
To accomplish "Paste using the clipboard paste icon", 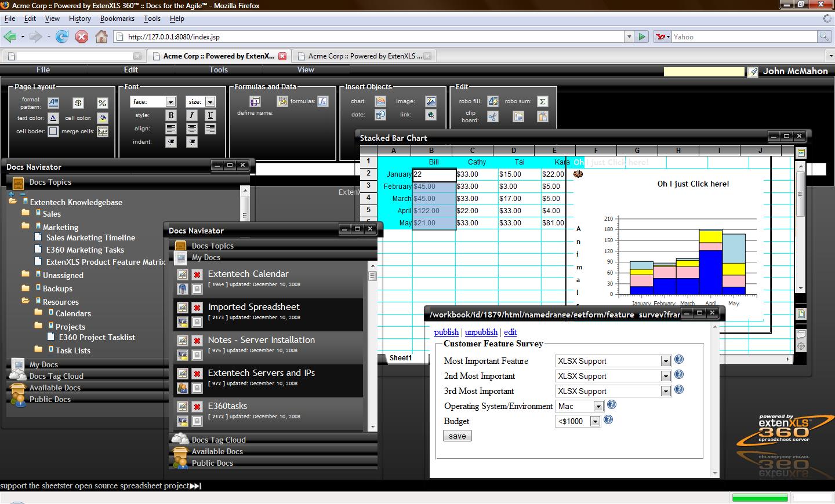I will (x=543, y=116).
